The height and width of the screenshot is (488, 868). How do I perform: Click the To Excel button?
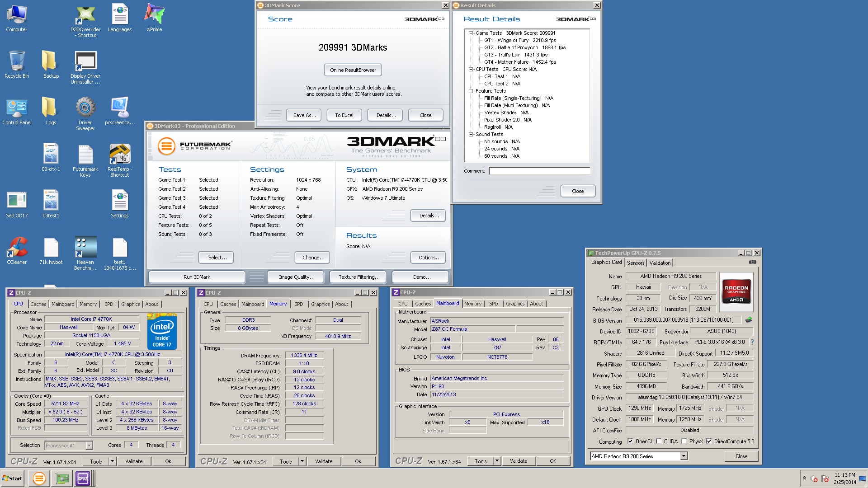point(344,115)
